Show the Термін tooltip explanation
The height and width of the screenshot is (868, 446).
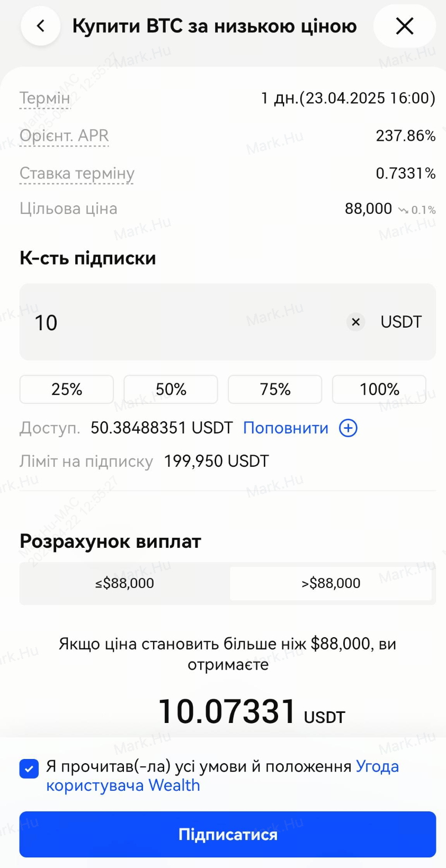point(45,98)
